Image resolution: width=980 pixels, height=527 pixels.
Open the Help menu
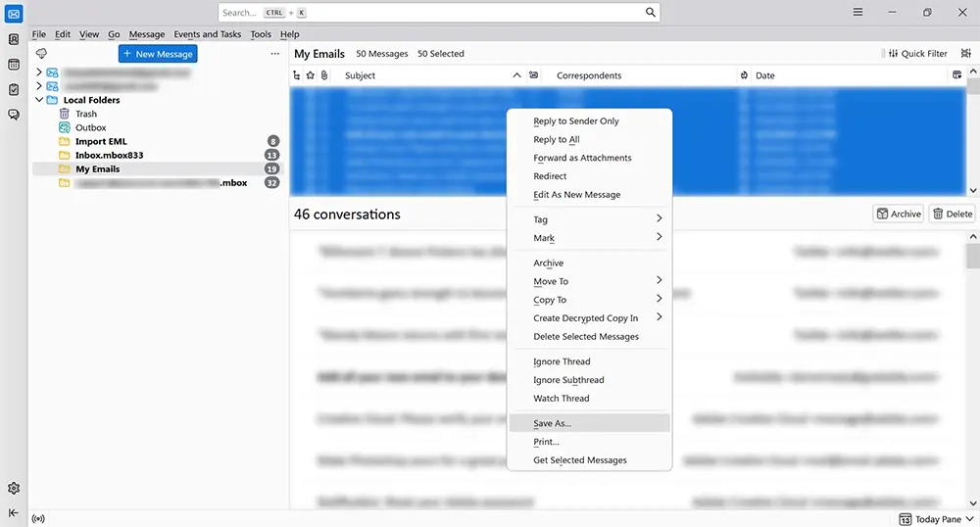coord(289,34)
